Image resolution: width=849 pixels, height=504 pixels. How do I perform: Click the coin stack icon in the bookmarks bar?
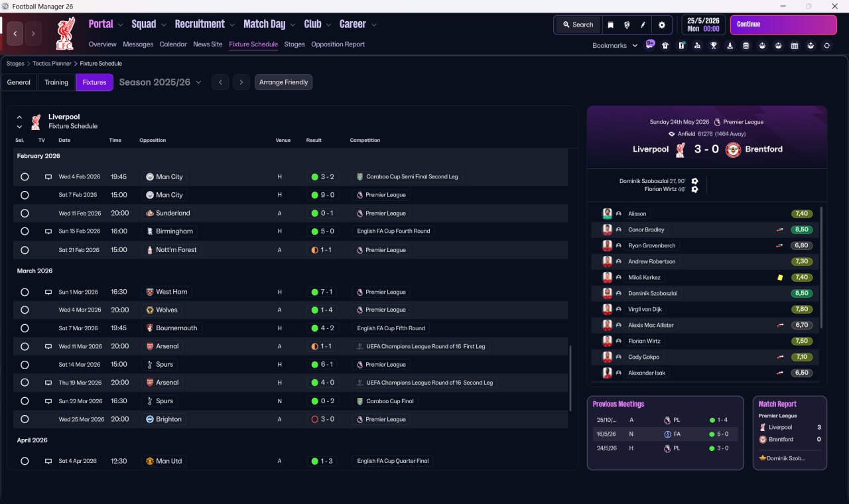pos(746,46)
